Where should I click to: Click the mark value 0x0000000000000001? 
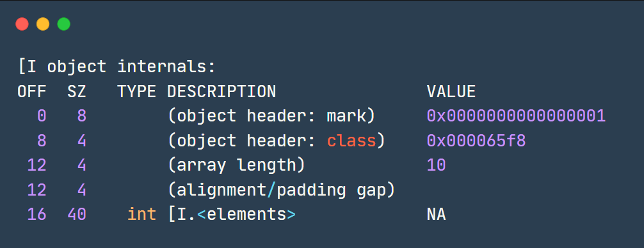point(516,116)
